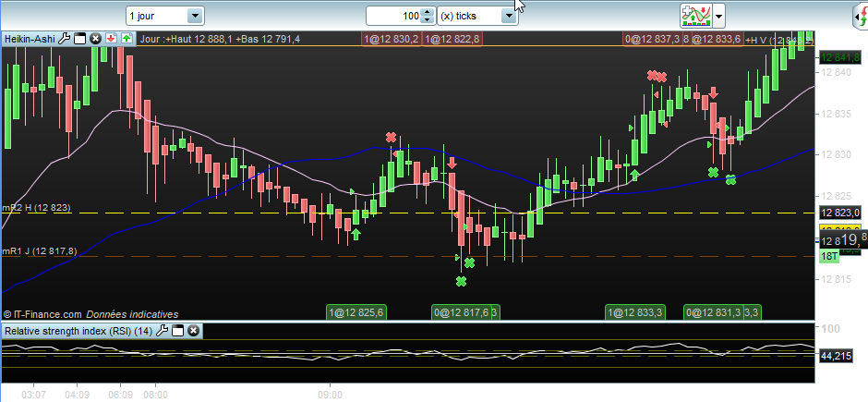Expand arrow beside the add indicator icon
The width and height of the screenshot is (868, 402).
[718, 16]
